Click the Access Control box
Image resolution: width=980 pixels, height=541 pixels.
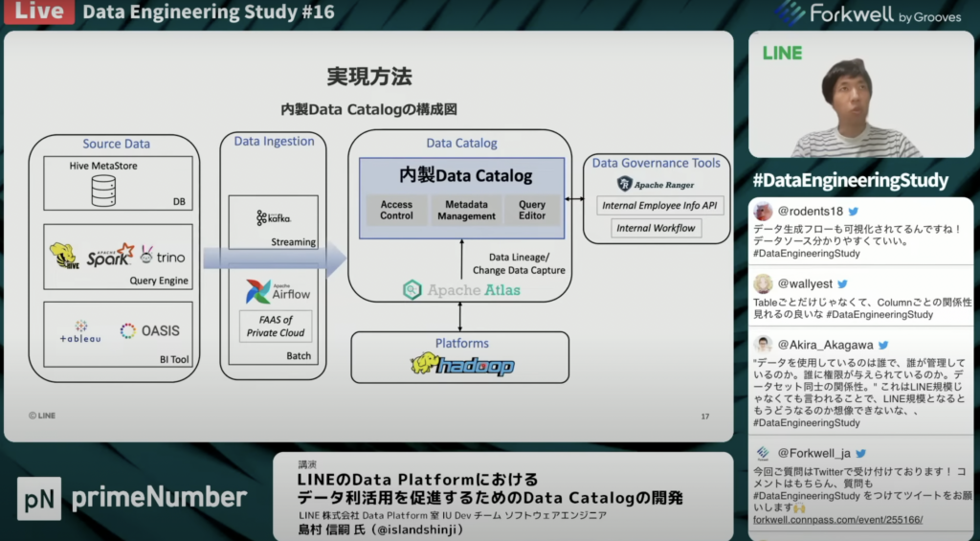pyautogui.click(x=396, y=210)
